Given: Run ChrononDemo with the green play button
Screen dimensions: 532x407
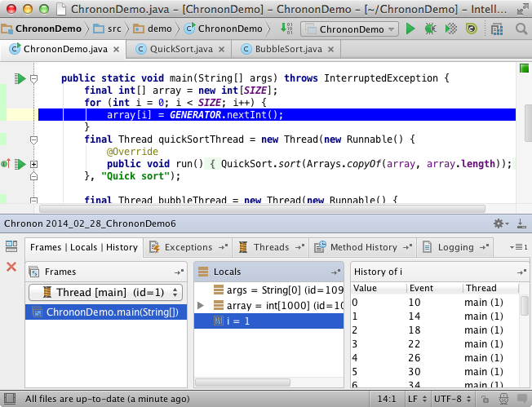Looking at the screenshot, I should pos(410,29).
